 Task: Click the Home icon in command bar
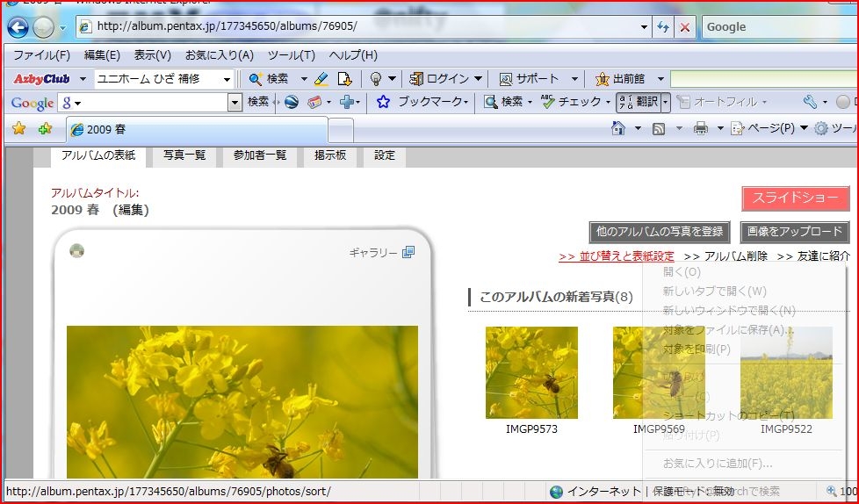(x=618, y=129)
